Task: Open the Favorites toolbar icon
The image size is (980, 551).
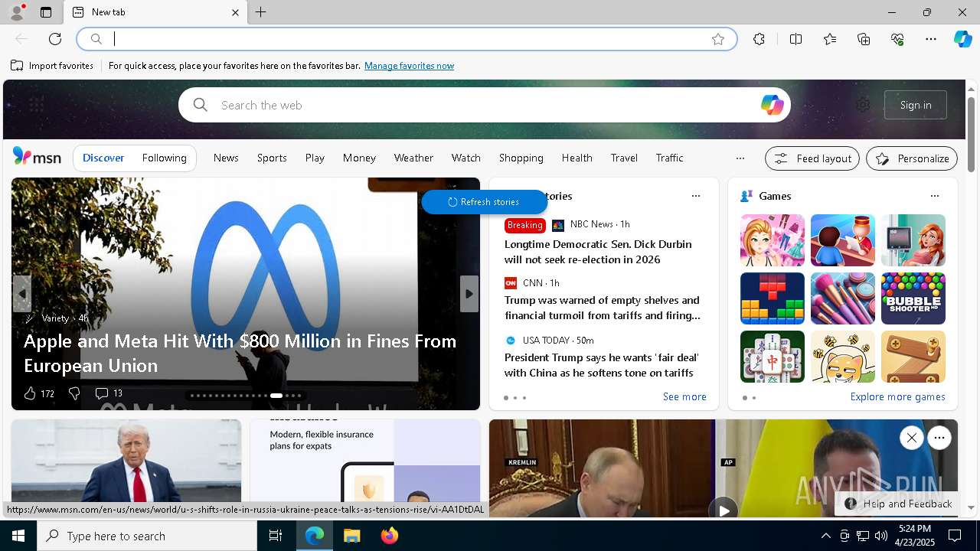Action: (x=830, y=39)
